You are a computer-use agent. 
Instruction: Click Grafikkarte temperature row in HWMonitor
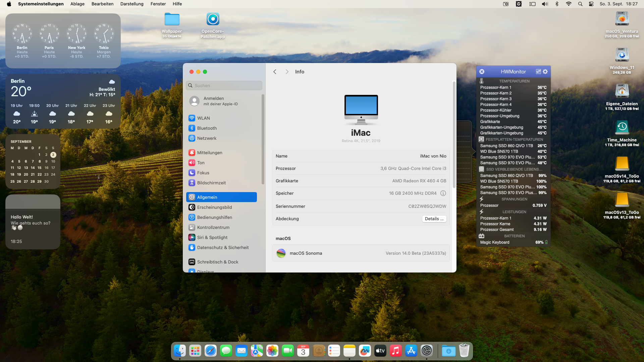click(x=513, y=122)
